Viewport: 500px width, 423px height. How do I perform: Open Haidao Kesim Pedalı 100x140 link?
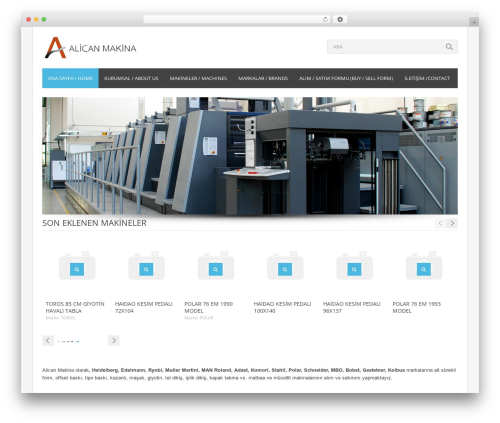(282, 307)
